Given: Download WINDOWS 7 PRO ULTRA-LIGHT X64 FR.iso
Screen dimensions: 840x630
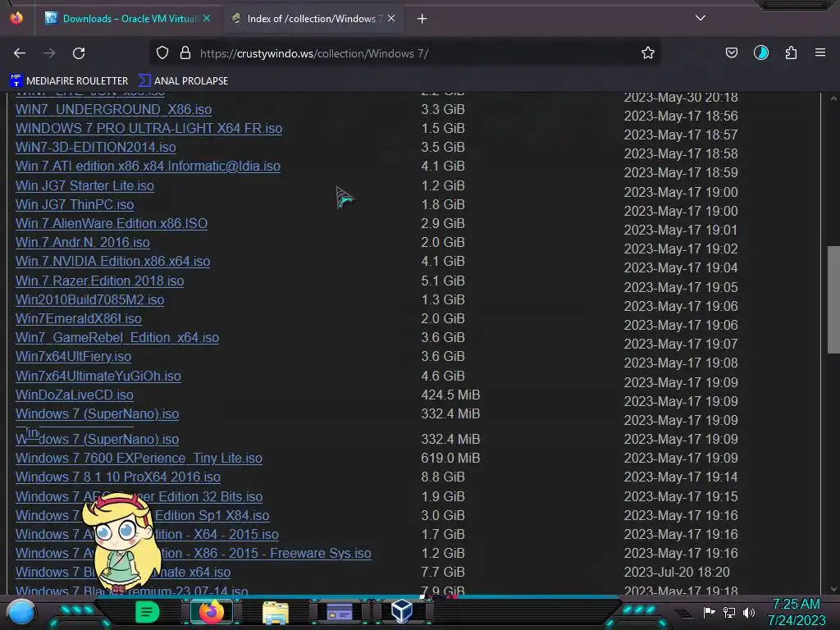Looking at the screenshot, I should click(149, 129).
